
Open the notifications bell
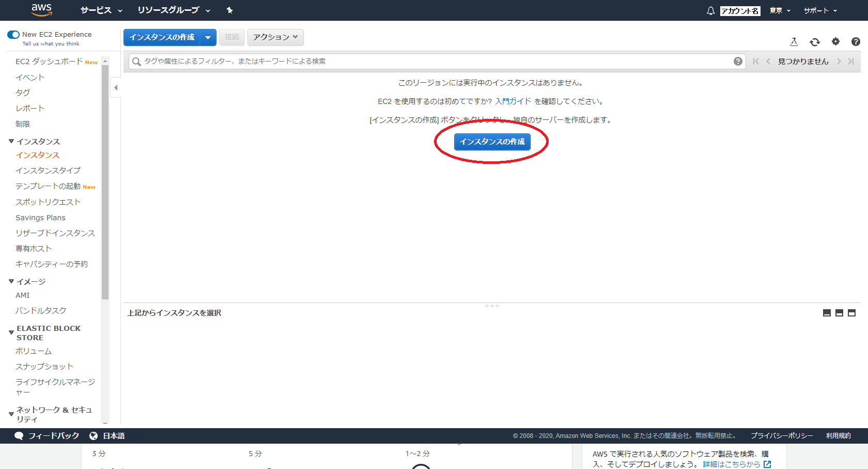pos(710,10)
